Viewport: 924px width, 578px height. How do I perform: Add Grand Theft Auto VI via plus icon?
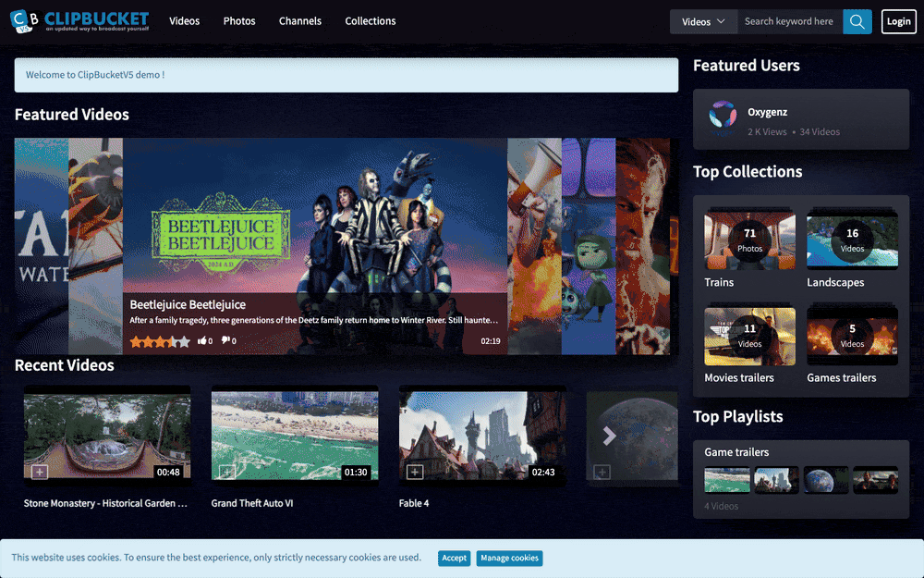click(227, 472)
